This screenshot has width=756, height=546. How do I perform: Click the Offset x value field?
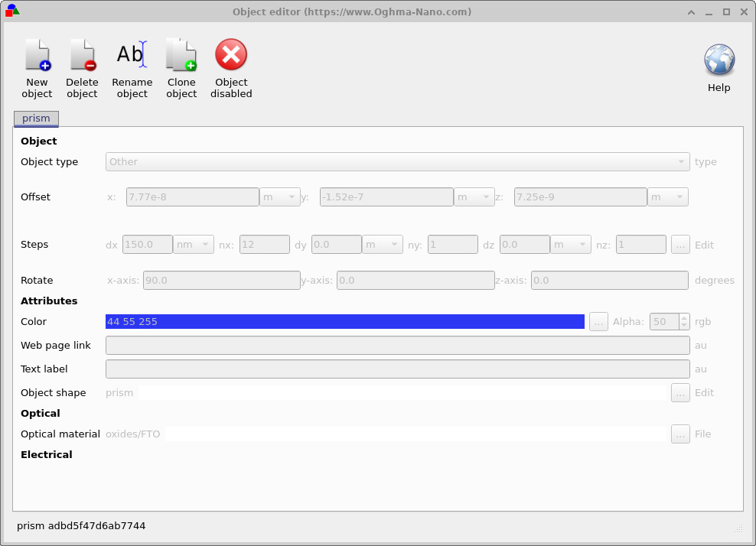(x=192, y=197)
